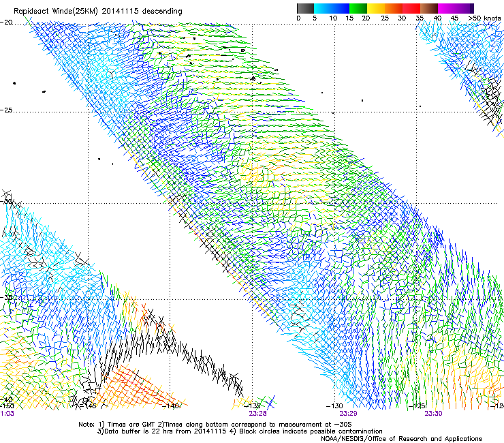Image resolution: width=504 pixels, height=443 pixels.
Task: Click the "-150" longitude axis label
Action: click(7, 406)
